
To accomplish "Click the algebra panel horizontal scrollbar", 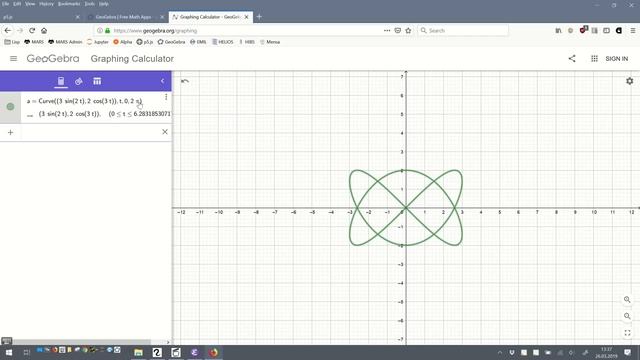I will [82, 342].
